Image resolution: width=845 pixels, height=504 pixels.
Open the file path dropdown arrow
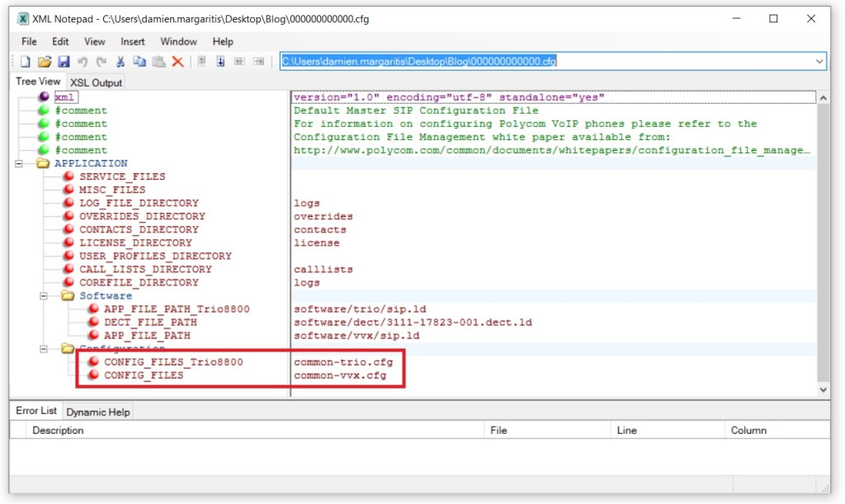tap(819, 62)
